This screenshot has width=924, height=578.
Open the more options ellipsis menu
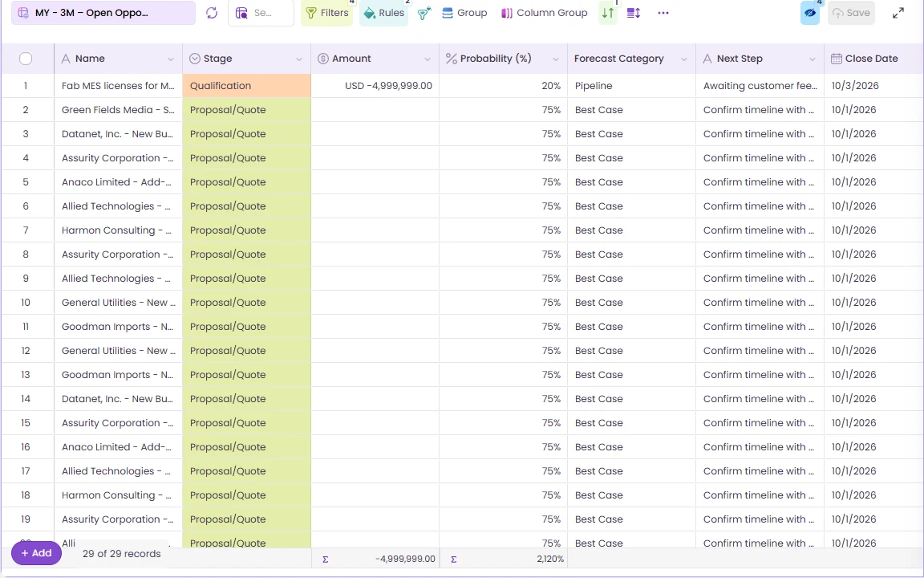pyautogui.click(x=663, y=13)
